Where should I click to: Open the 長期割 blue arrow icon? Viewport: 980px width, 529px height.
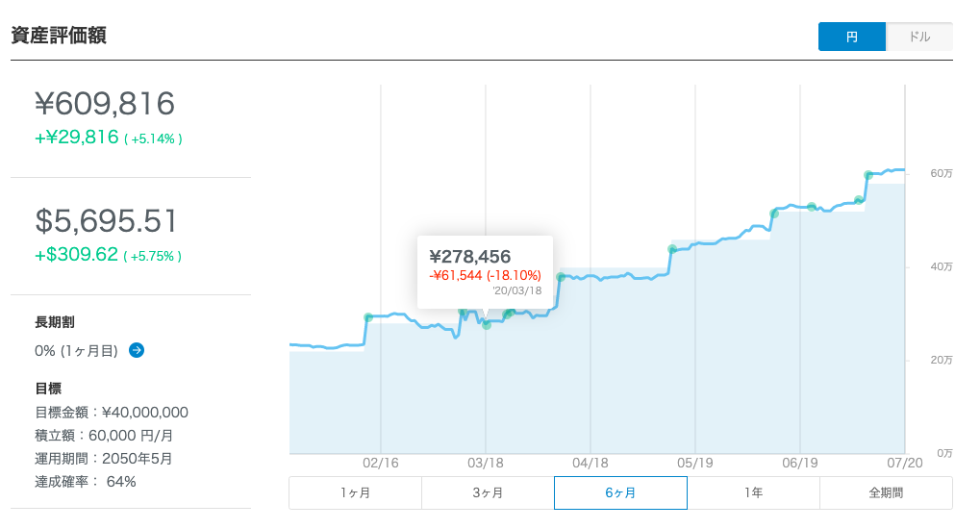[137, 350]
